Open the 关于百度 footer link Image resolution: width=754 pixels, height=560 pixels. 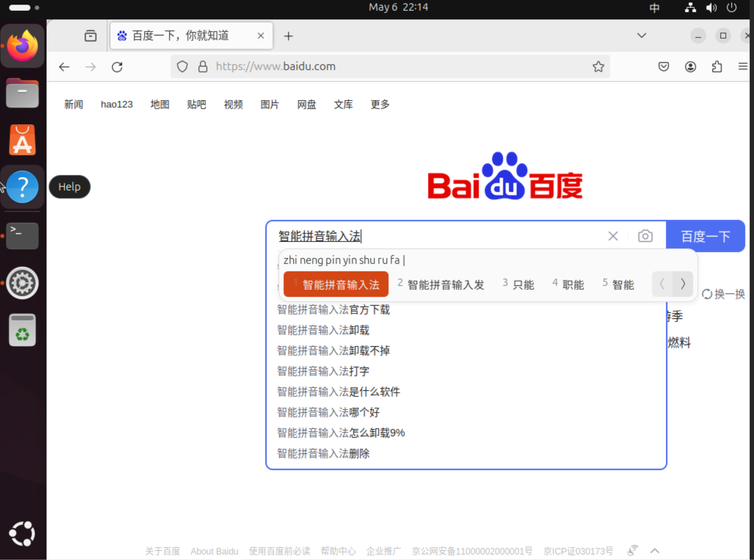click(163, 551)
